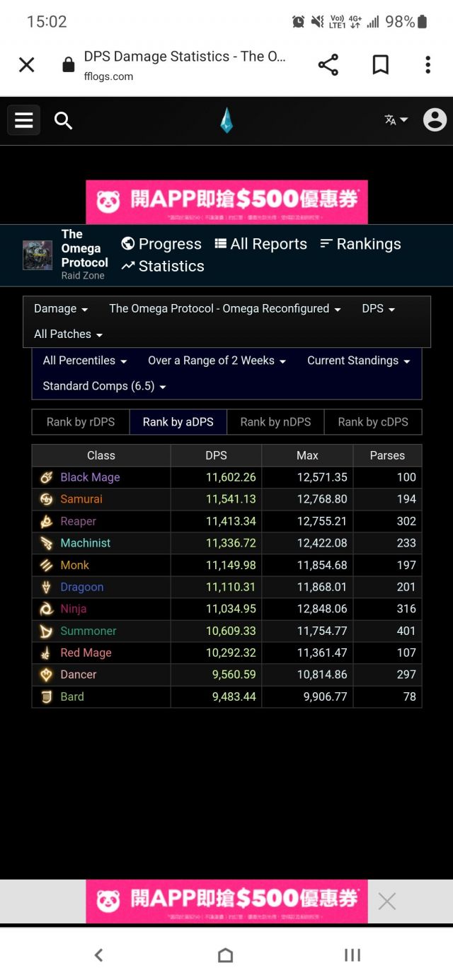Select Rank by cDPS tab
The image size is (453, 980).
point(373,421)
